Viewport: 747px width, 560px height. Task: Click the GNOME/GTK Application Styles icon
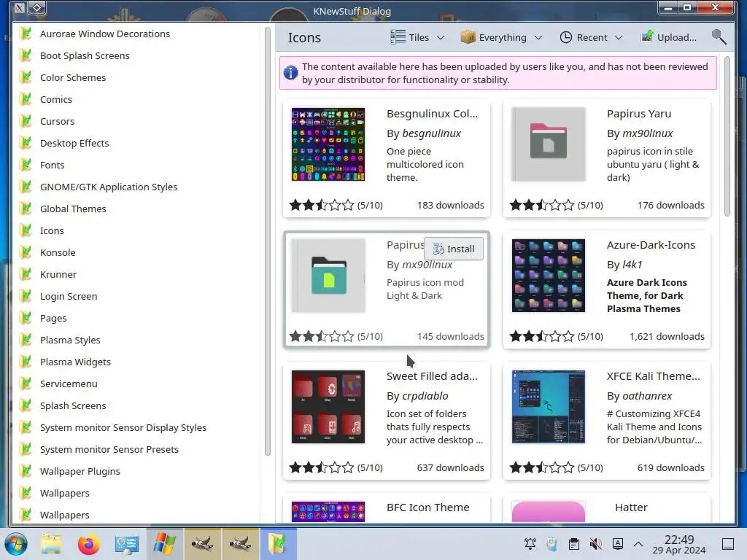[26, 187]
